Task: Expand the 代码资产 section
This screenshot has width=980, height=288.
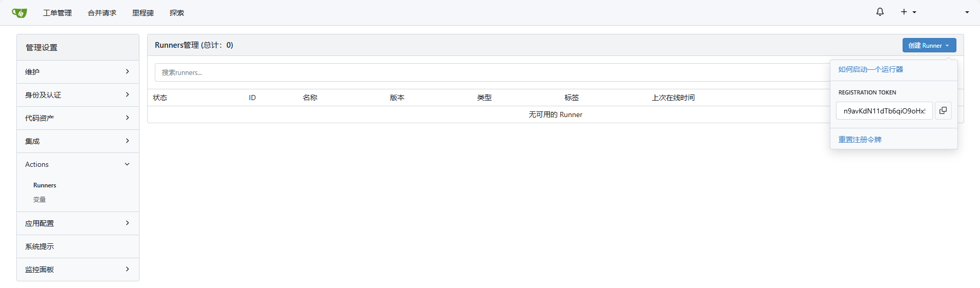Action: point(78,118)
